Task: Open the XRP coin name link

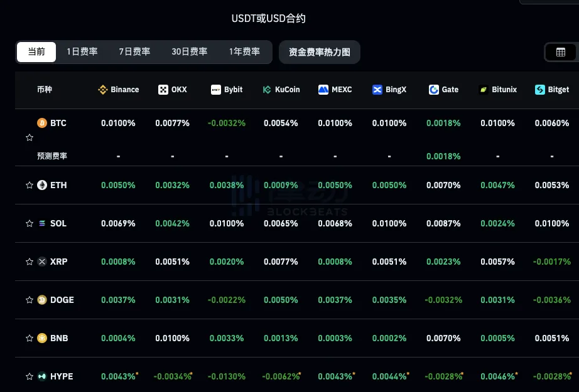Action: click(58, 262)
